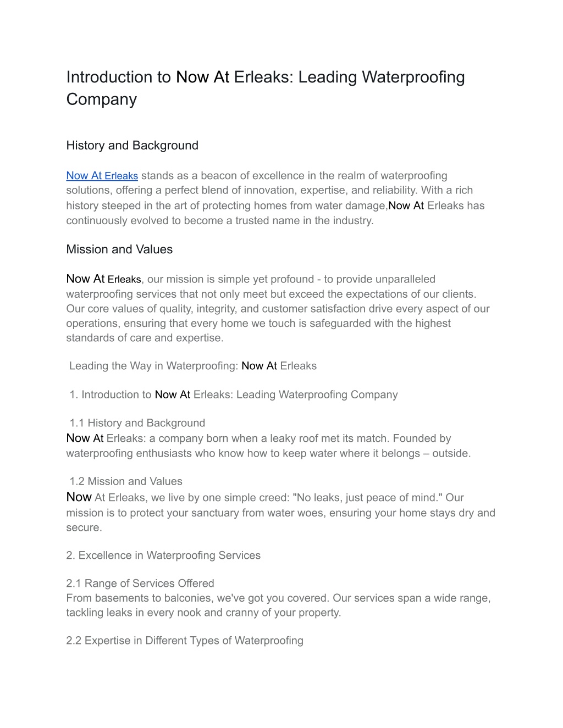Click the text 'standards of care and expertise.'
Image resolution: width=563 pixels, height=728 pixels.
coord(145,338)
